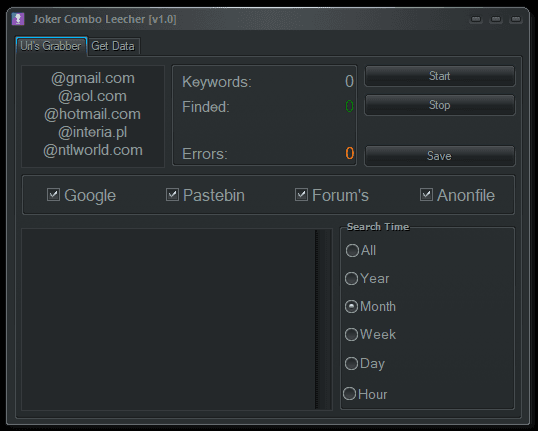Viewport: 538px width, 431px height.
Task: Minimize the Joker Combo Leecher window
Action: point(476,19)
